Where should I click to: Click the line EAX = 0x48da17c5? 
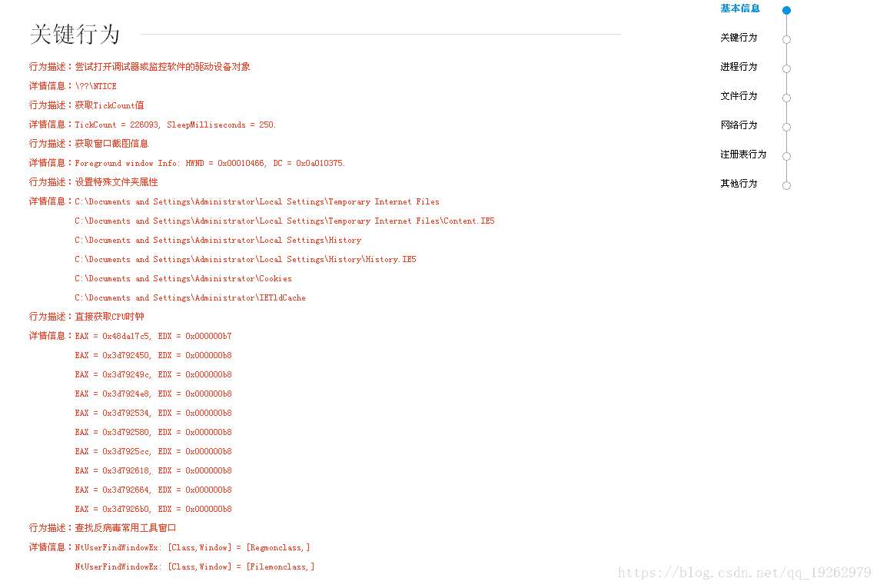pyautogui.click(x=153, y=336)
